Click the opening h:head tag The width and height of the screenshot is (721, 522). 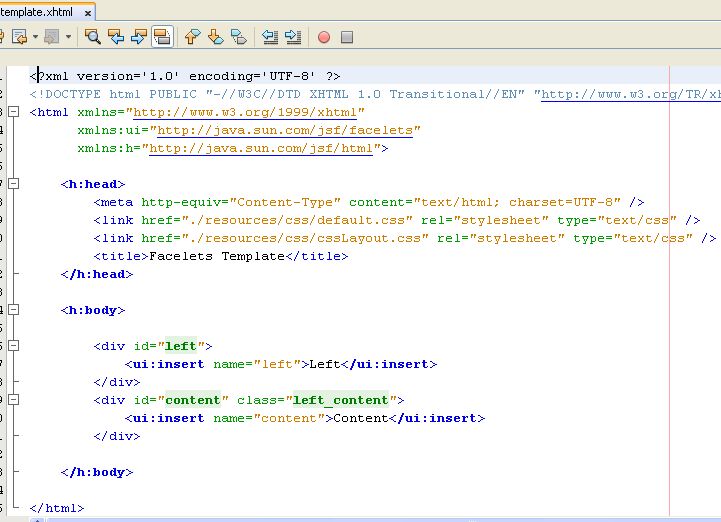93,184
